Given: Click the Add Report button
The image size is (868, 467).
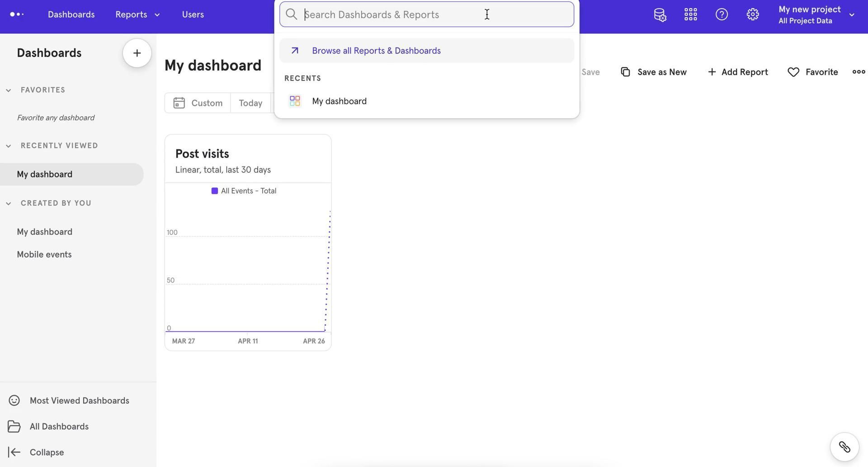Looking at the screenshot, I should tap(737, 72).
